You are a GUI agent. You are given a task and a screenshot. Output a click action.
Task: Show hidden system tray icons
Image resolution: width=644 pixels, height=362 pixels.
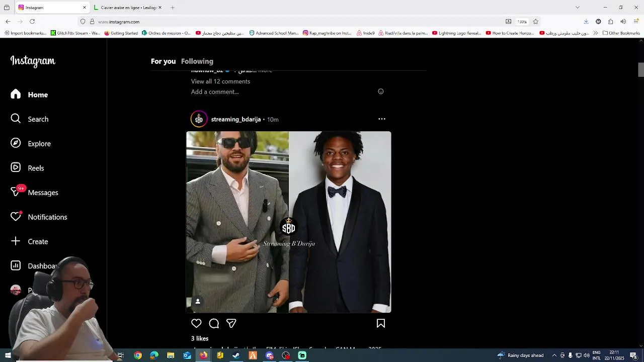coord(554,355)
